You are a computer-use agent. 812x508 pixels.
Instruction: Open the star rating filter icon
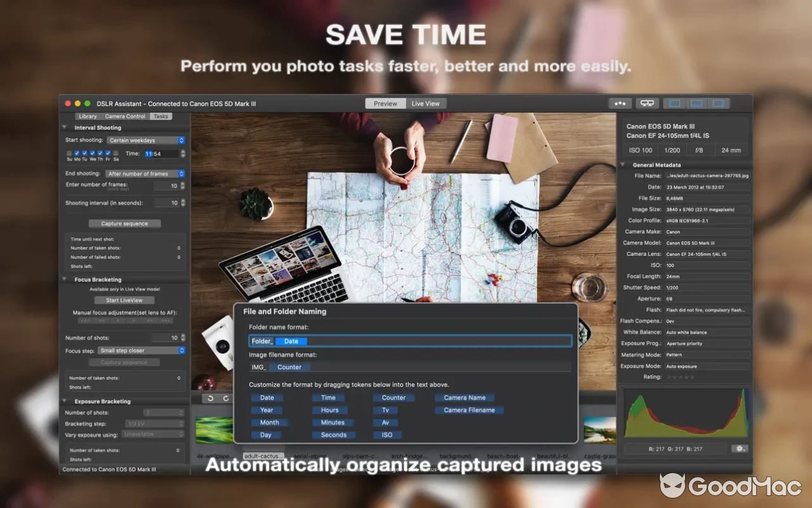click(x=619, y=103)
